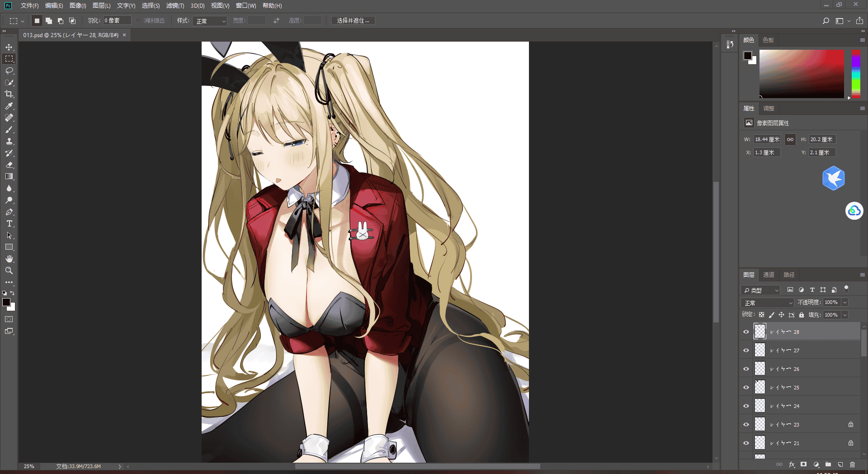Hide the レイヤー 27 layer

tap(746, 350)
